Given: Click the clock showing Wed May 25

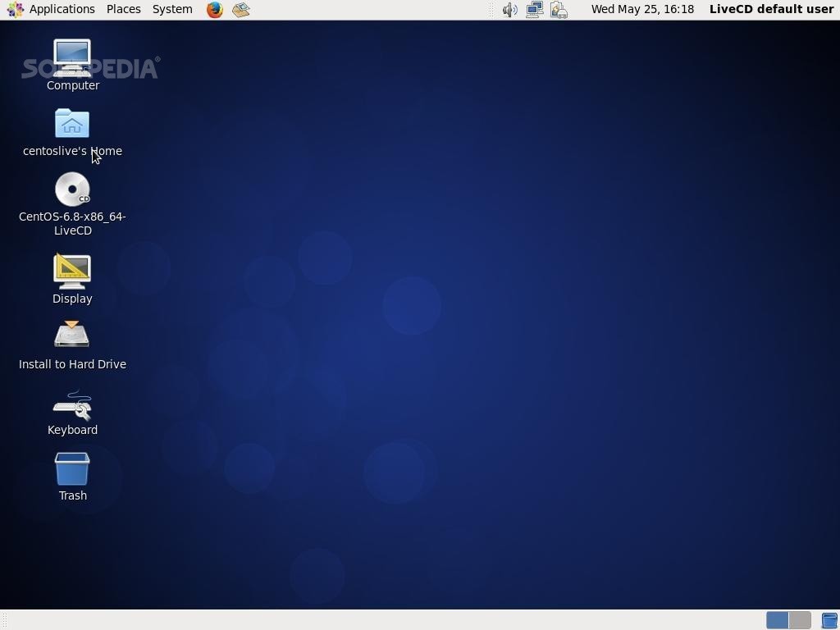Looking at the screenshot, I should click(x=642, y=9).
